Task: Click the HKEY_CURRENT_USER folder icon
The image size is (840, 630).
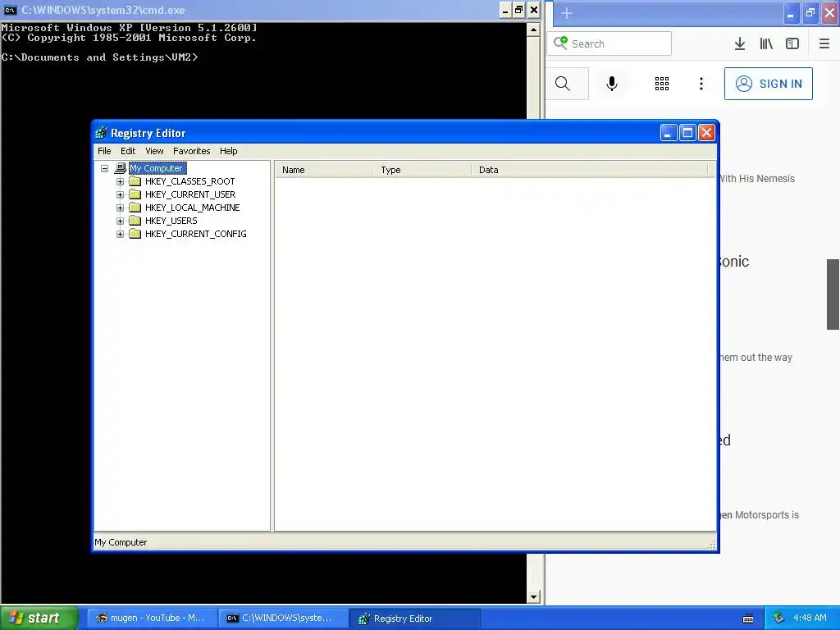Action: pyautogui.click(x=135, y=194)
